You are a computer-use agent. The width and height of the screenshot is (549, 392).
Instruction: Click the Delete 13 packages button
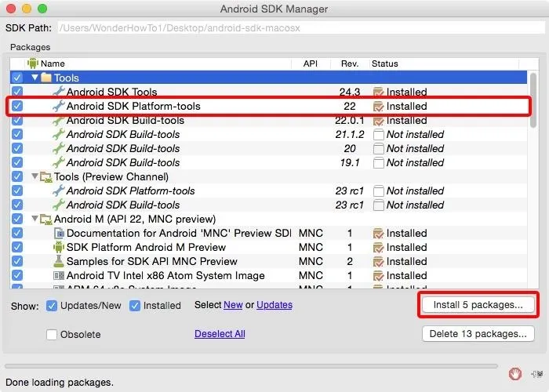478,333
